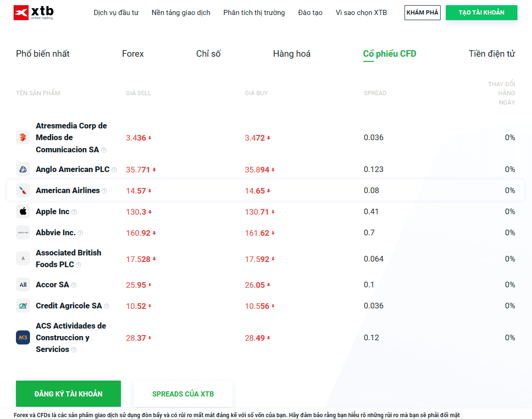This screenshot has width=532, height=419.
Task: Open info tooltip next to Atresmedia Comunicacion SA
Action: point(104,150)
